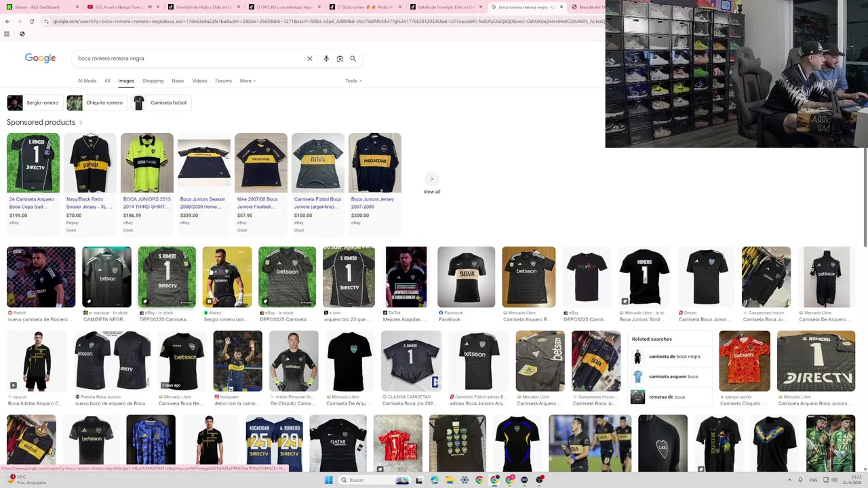The width and height of the screenshot is (868, 488).
Task: Open the apps grid shortcut in bookmarks bar
Action: (x=7, y=34)
